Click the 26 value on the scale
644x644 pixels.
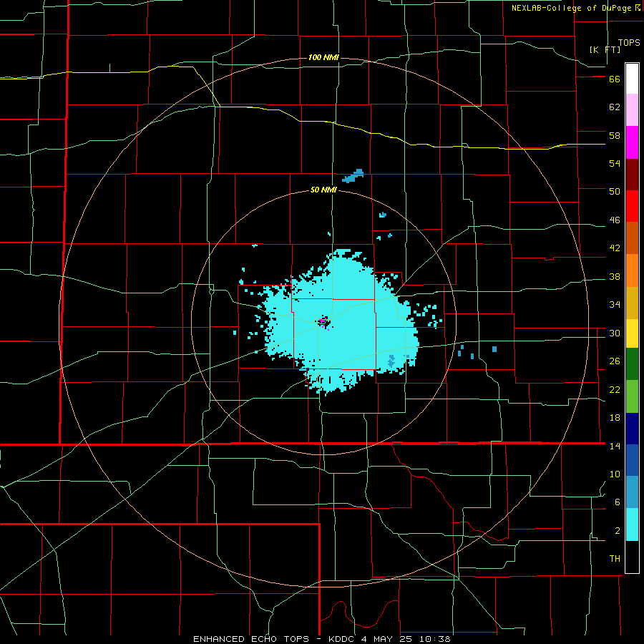[615, 361]
